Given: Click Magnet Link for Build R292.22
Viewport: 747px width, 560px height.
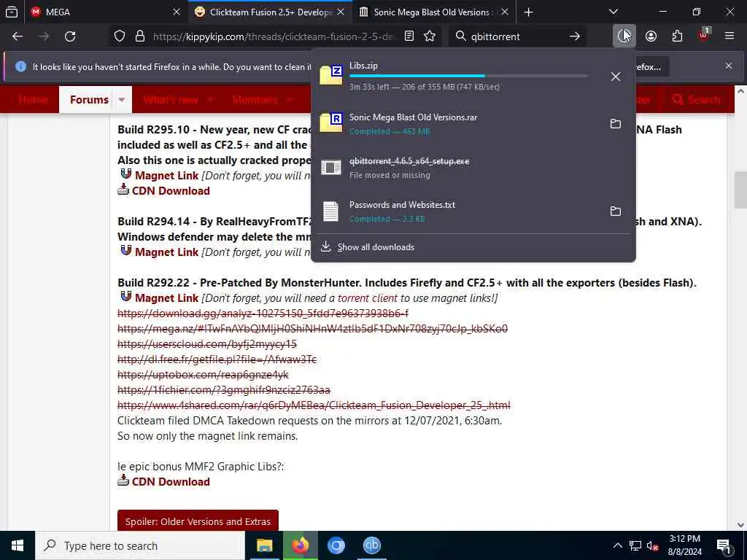Looking at the screenshot, I should (x=166, y=298).
